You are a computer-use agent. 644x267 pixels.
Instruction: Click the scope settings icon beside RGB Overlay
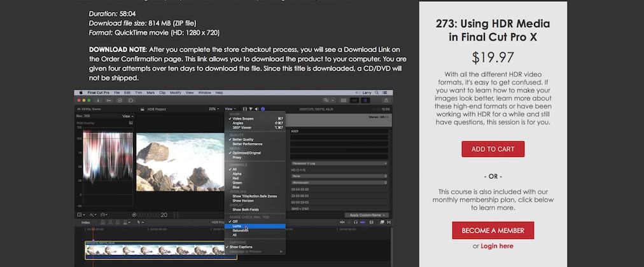[131, 123]
